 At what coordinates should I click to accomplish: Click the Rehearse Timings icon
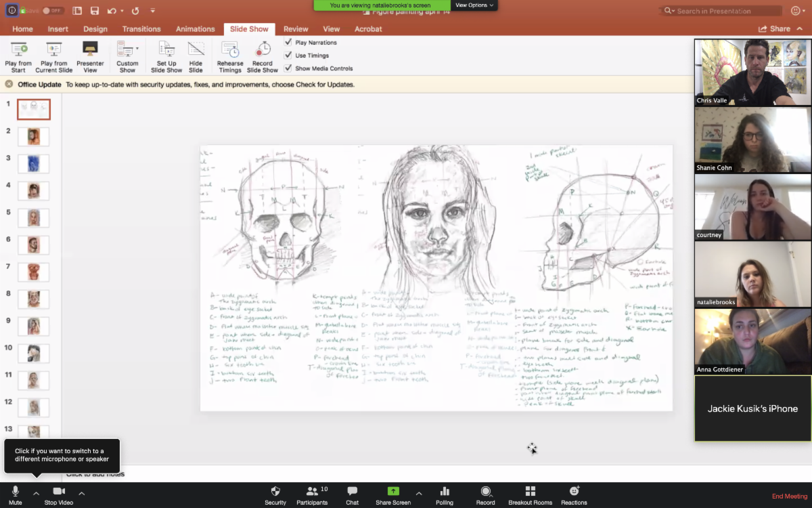230,50
